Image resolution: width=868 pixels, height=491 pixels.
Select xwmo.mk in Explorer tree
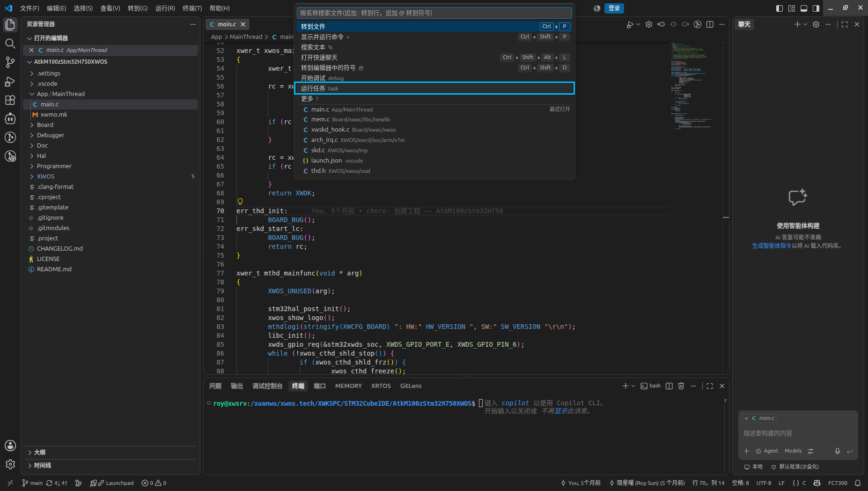(110, 115)
